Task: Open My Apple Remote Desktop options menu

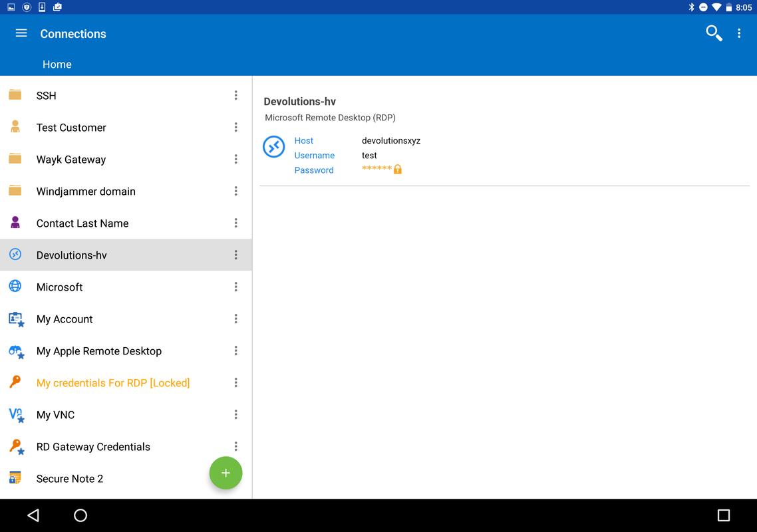Action: point(235,350)
